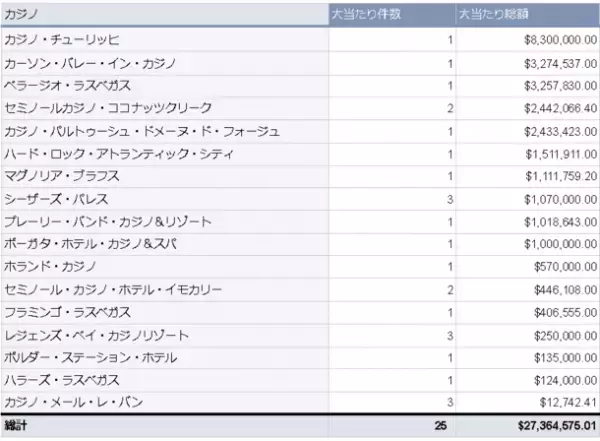Click the $446,108.00 amount
Viewport: 600px width, 441px height.
click(x=566, y=290)
